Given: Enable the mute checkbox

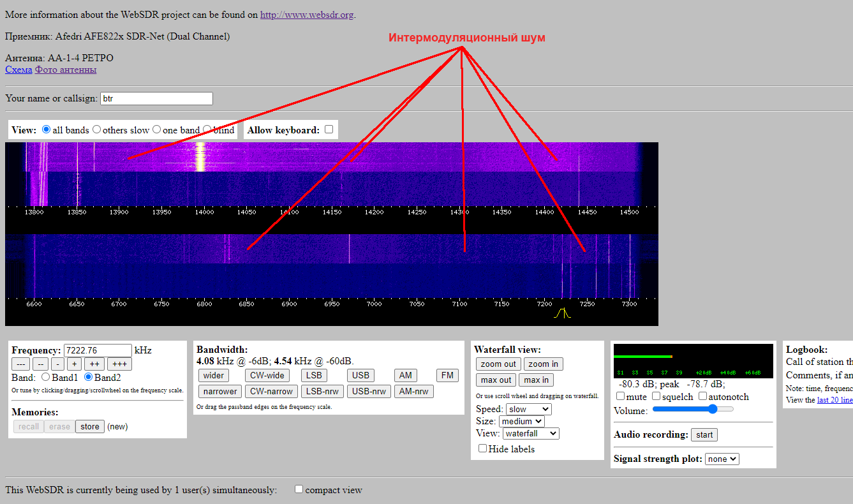Looking at the screenshot, I should coord(621,396).
